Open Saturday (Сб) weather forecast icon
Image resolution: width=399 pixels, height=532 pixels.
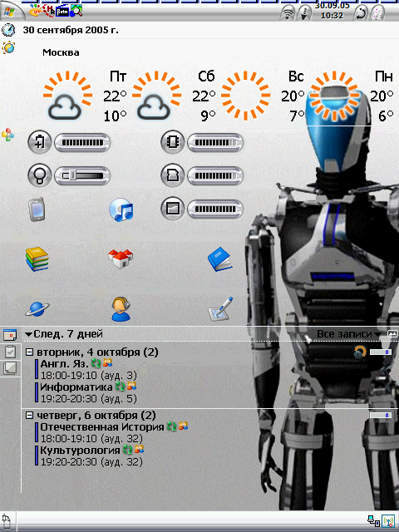point(156,96)
